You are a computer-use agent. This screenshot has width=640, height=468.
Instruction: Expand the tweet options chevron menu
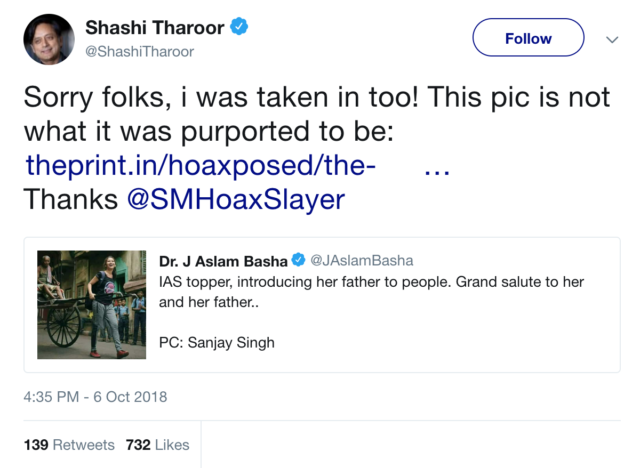(612, 39)
